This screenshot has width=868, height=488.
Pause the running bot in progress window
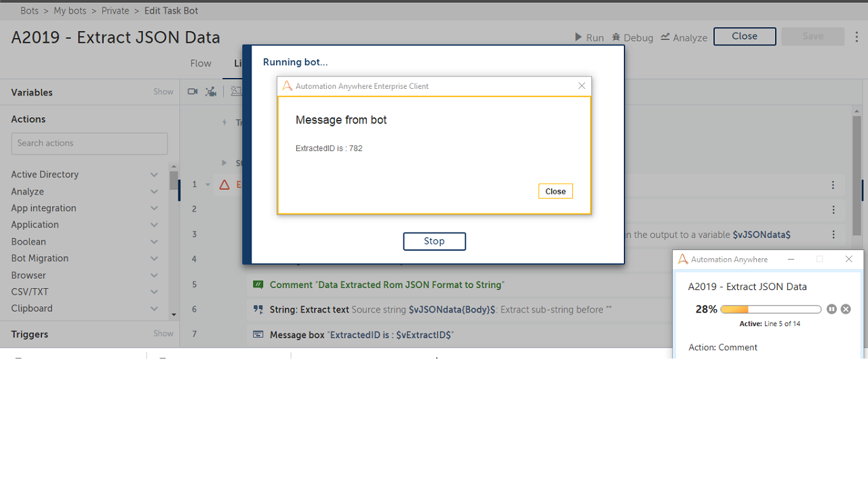tap(831, 309)
